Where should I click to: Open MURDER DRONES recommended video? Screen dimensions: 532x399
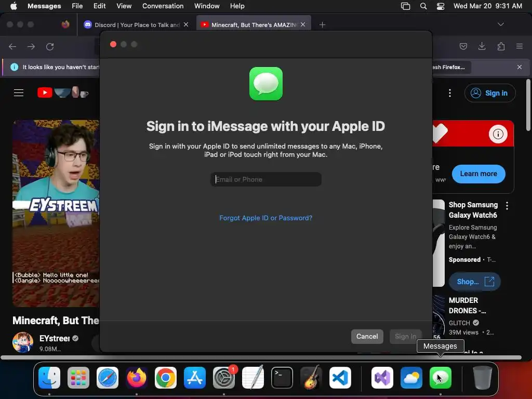coord(467,305)
